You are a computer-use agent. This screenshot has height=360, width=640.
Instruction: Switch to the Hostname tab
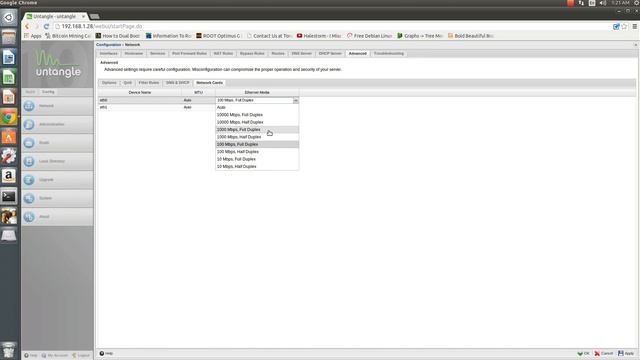133,53
